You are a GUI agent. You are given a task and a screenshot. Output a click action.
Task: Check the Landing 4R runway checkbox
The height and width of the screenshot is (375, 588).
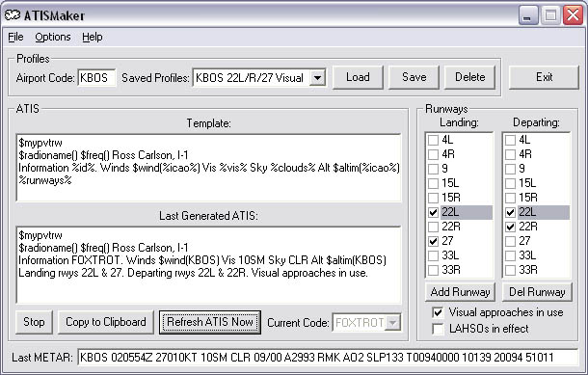tap(433, 154)
